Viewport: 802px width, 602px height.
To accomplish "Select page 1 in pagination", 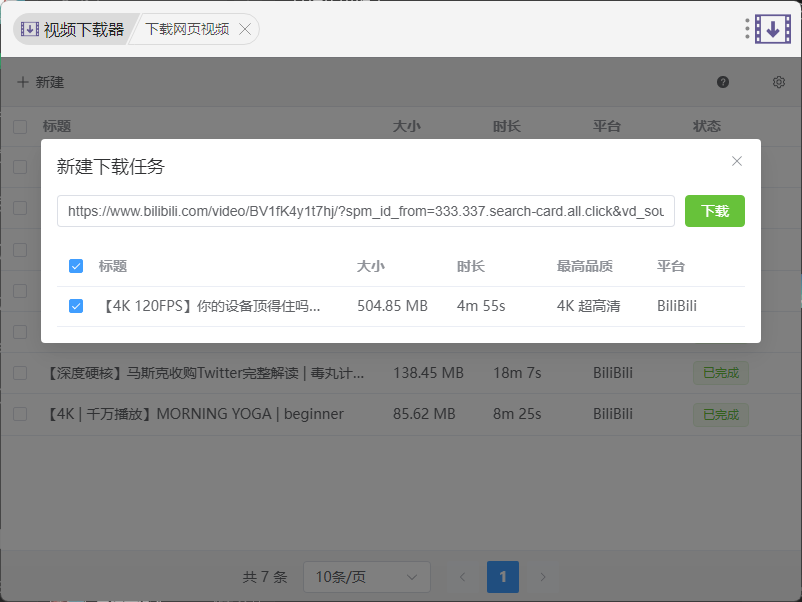I will pyautogui.click(x=503, y=577).
